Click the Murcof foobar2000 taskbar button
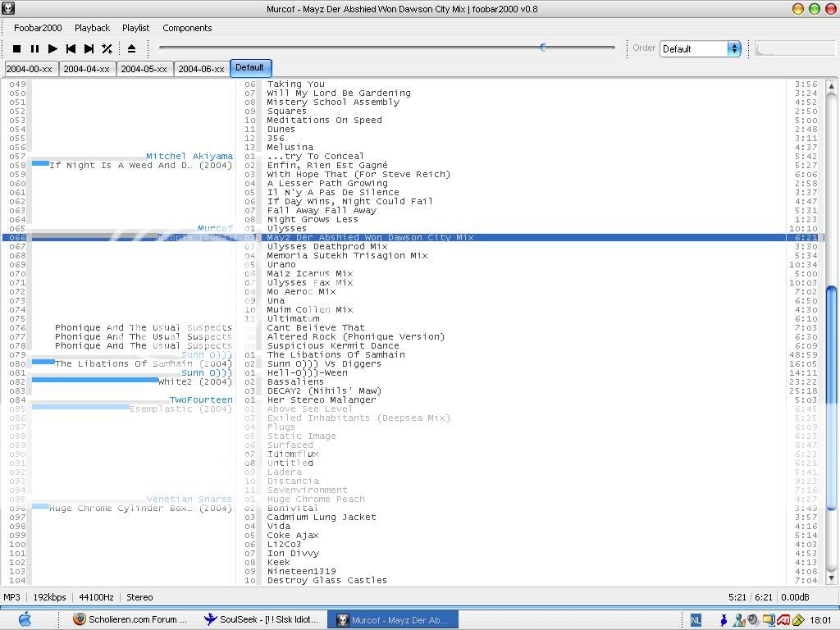 393,620
